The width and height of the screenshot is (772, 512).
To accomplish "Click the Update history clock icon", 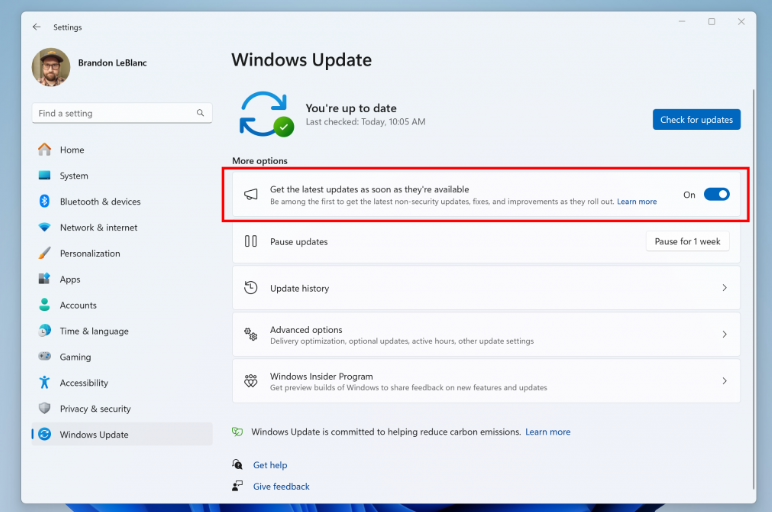I will click(251, 288).
